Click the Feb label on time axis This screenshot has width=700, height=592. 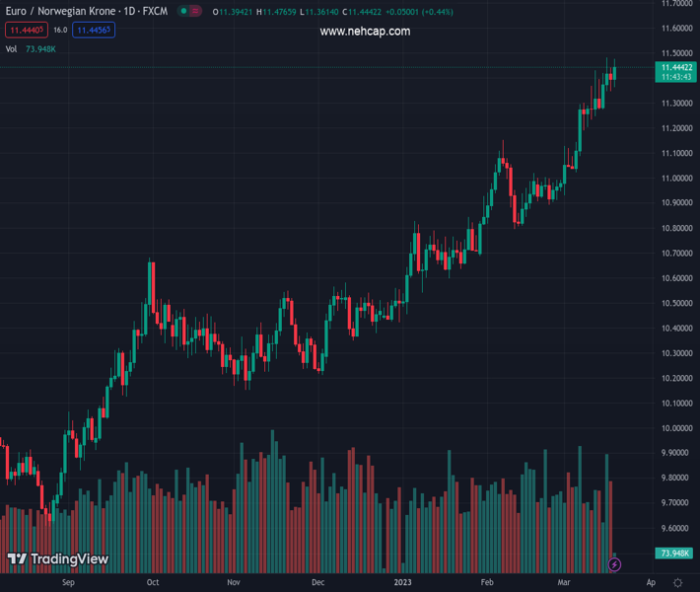click(487, 583)
